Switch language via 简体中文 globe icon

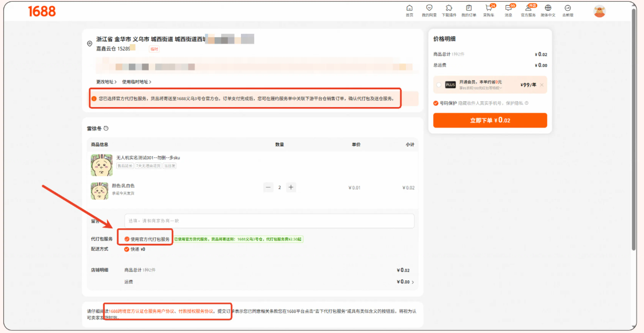click(x=548, y=11)
